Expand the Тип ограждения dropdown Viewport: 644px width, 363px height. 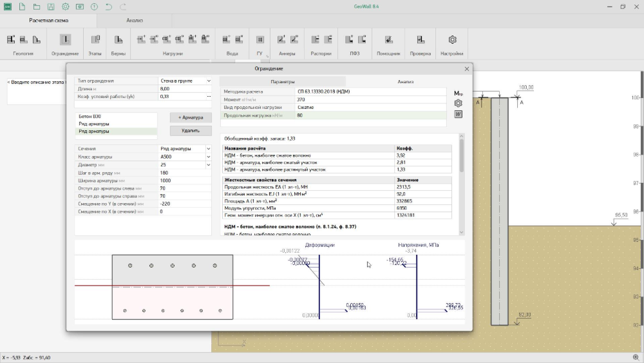coord(208,81)
